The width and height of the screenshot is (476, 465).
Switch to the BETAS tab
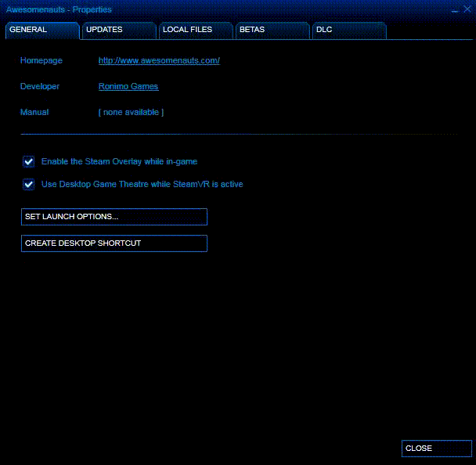[x=272, y=31]
